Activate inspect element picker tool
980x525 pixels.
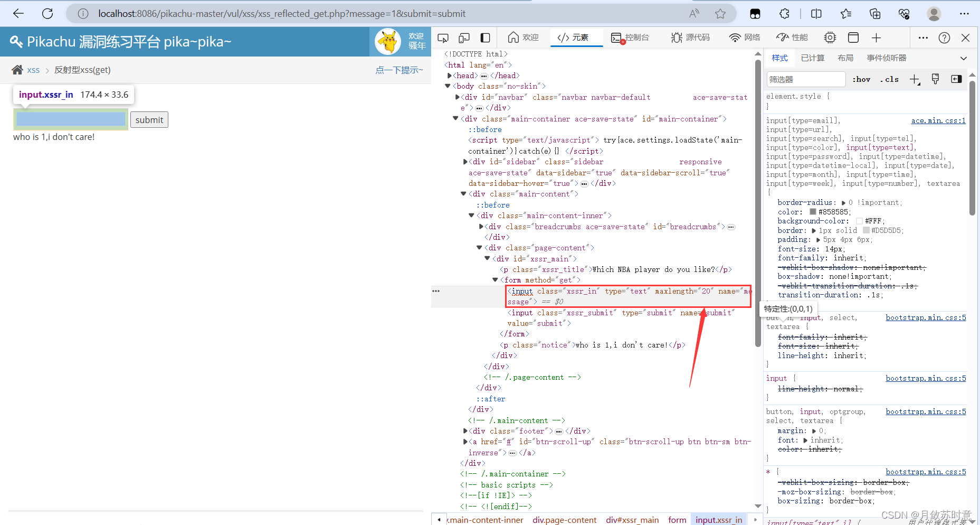443,37
